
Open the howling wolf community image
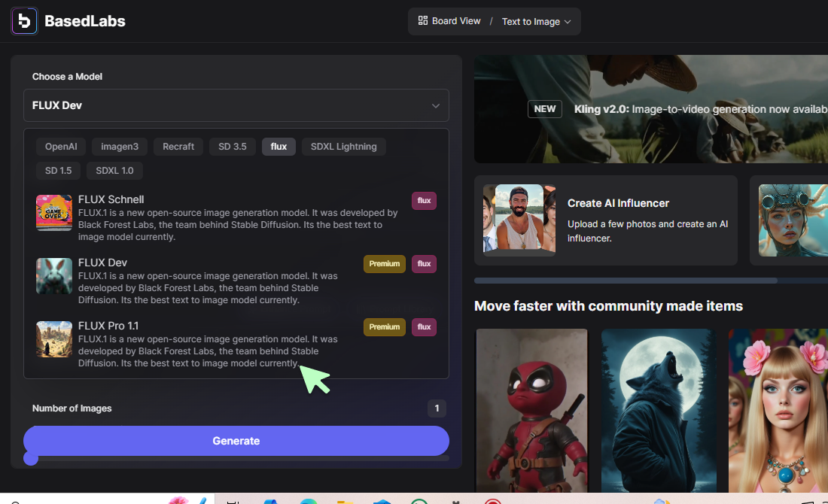pyautogui.click(x=659, y=411)
